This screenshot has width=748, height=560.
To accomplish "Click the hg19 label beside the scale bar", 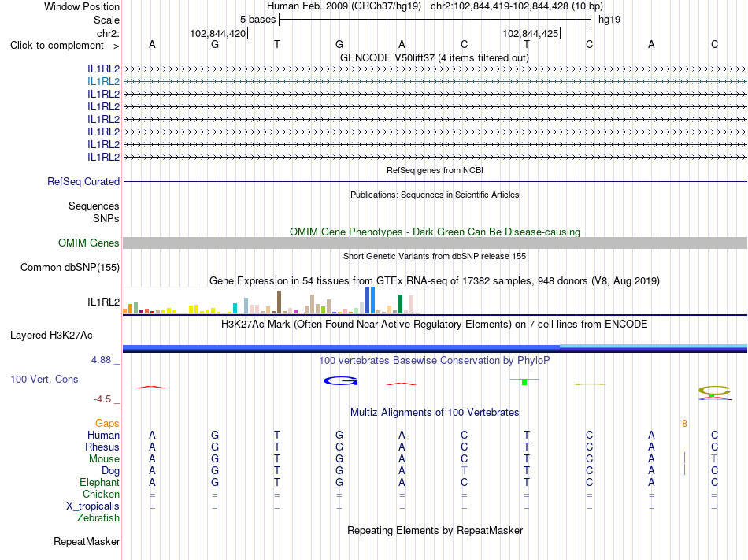I will pos(609,20).
